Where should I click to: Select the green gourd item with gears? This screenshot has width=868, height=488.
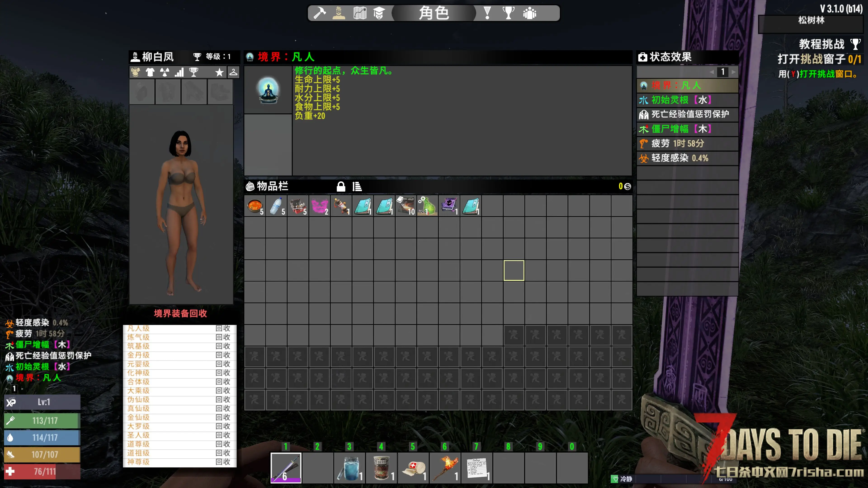[x=428, y=206]
